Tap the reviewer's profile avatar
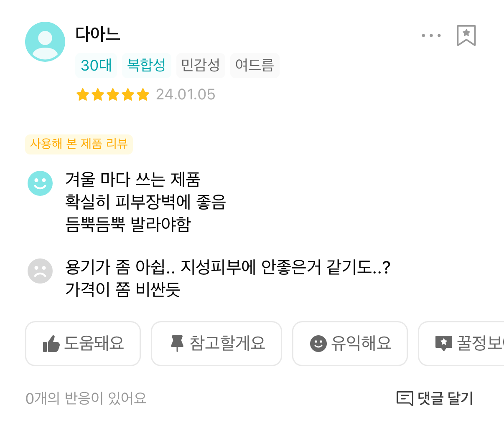The width and height of the screenshot is (504, 433). (45, 42)
